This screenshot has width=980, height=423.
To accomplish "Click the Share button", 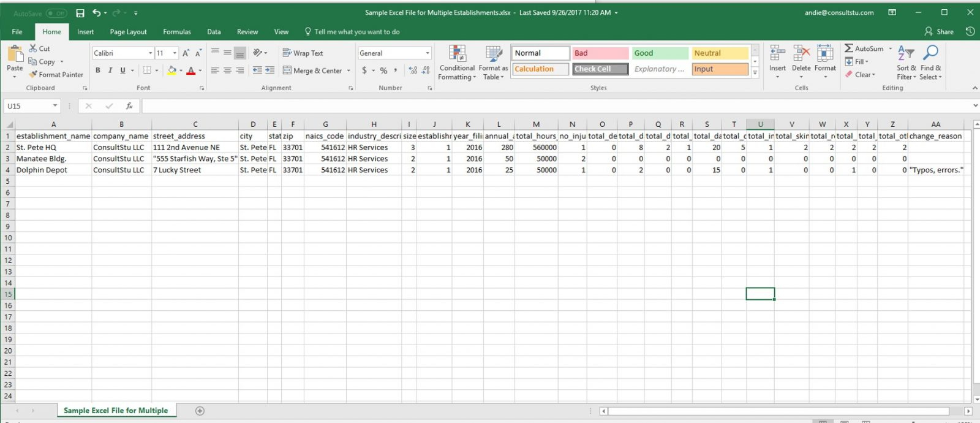I will [939, 32].
